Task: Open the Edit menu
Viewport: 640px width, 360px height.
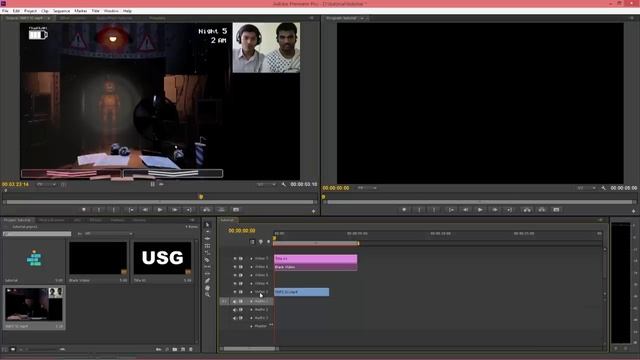Action: 16,11
